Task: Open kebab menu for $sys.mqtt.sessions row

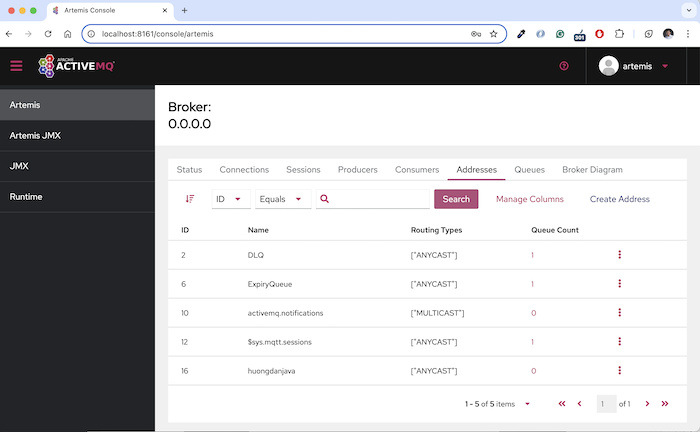Action: (619, 341)
